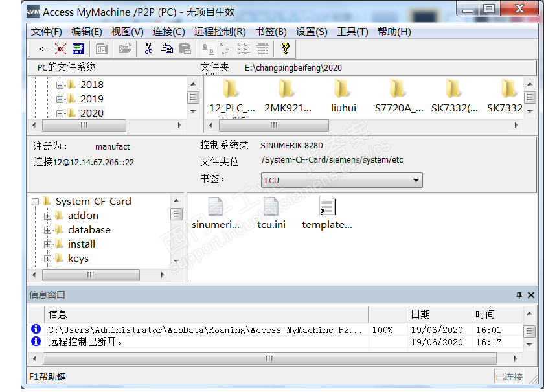Switch to details view
The height and width of the screenshot is (392, 546).
click(262, 49)
